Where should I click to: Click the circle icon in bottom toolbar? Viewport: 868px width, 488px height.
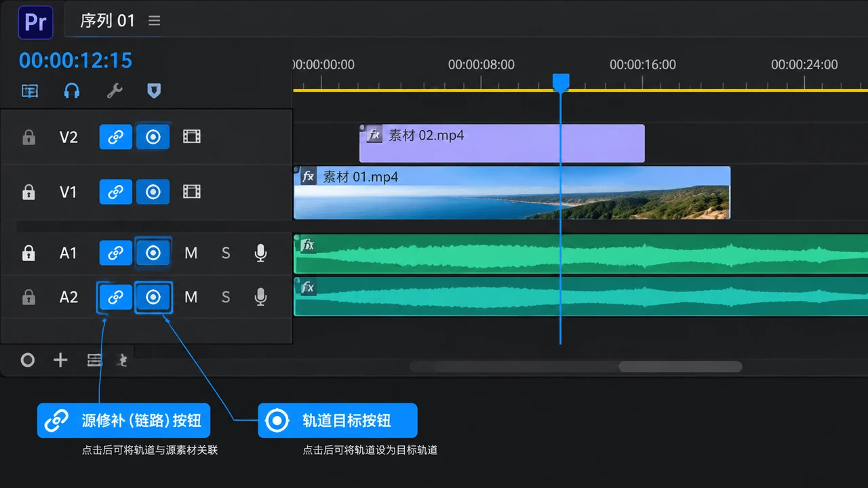27,360
